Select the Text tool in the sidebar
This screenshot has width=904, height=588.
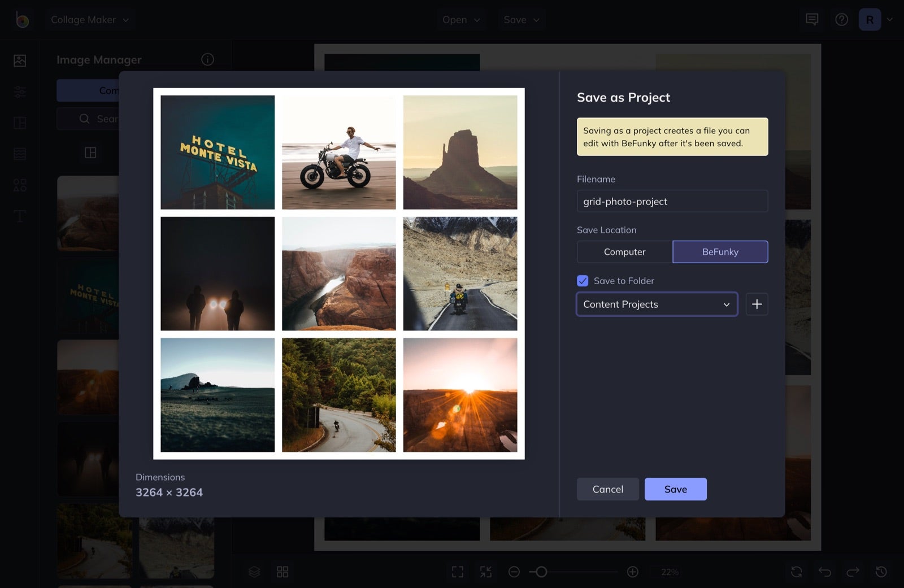[19, 216]
